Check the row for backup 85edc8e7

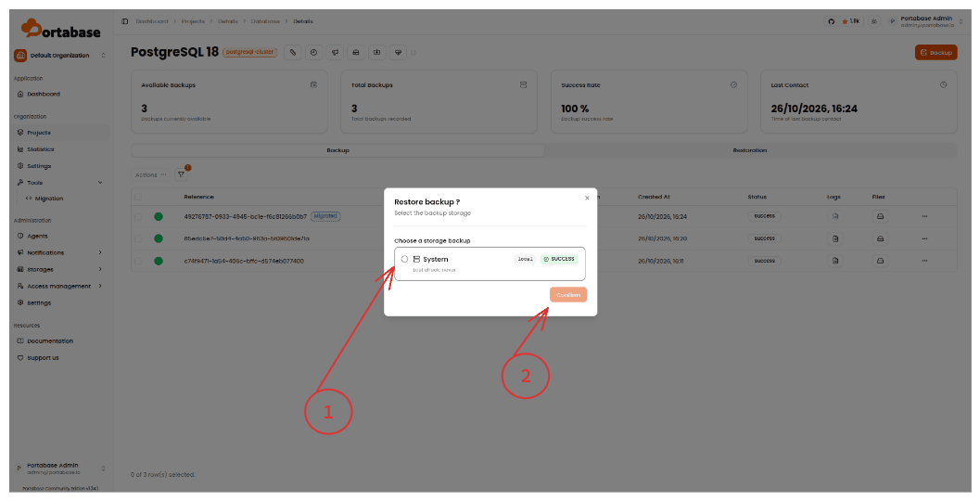pos(138,238)
